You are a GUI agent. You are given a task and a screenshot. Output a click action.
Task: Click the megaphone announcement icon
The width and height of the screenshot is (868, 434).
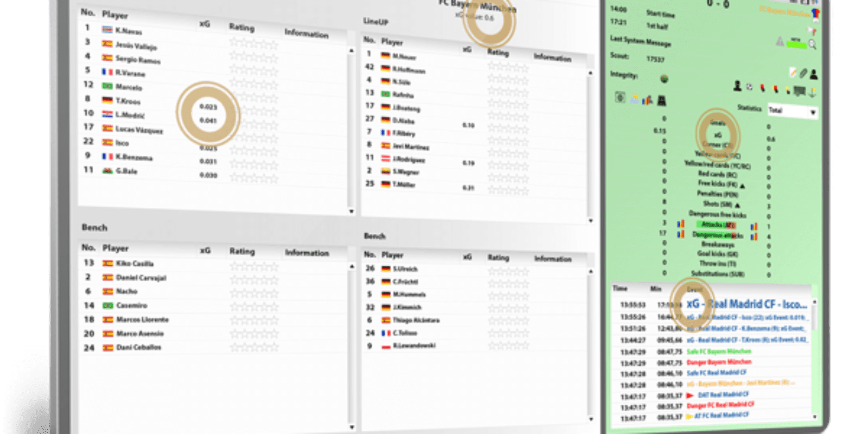(x=812, y=31)
